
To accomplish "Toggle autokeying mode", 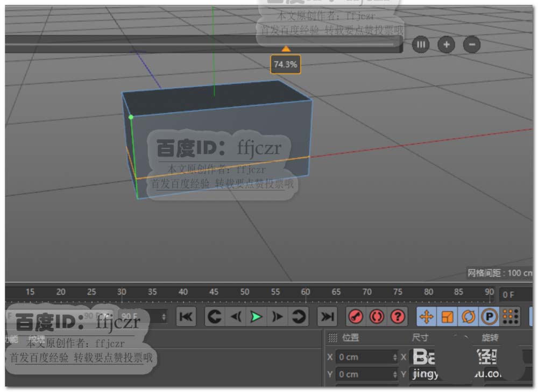I will tap(377, 316).
